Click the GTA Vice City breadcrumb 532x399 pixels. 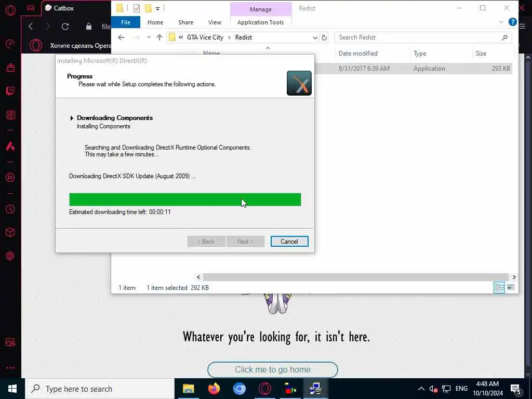click(x=205, y=37)
